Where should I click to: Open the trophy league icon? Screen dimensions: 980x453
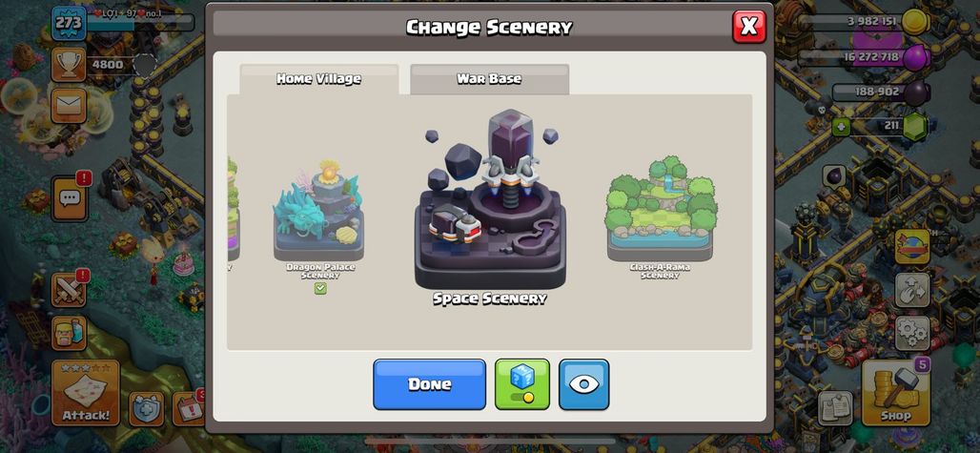69,64
